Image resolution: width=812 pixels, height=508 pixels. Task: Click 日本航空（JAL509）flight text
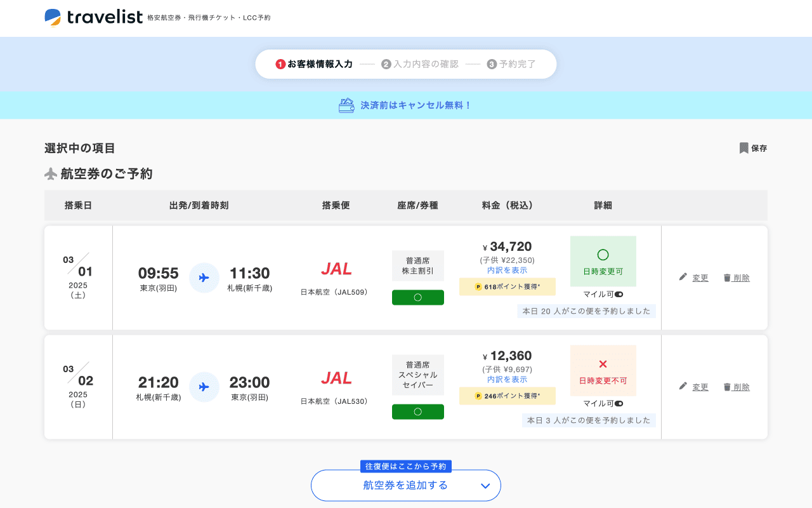[336, 292]
